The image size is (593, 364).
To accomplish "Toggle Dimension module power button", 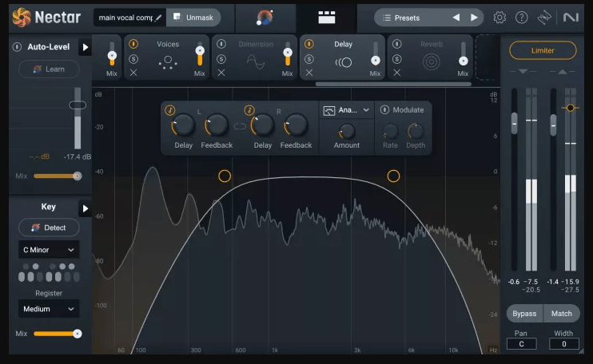I will click(x=221, y=44).
